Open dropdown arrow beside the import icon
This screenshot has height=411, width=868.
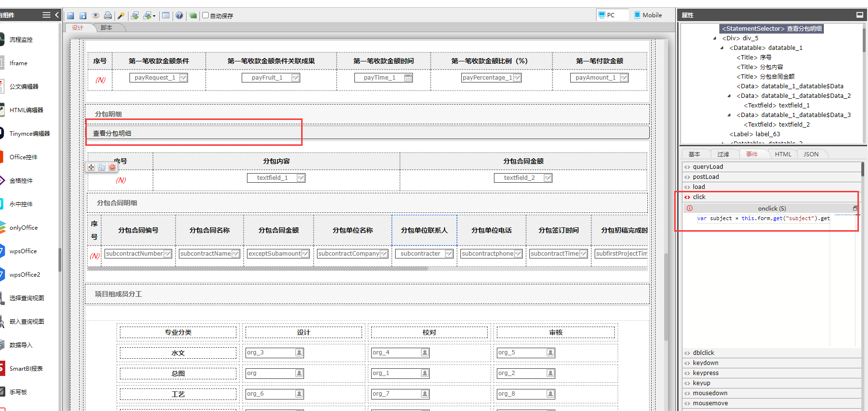click(x=154, y=16)
